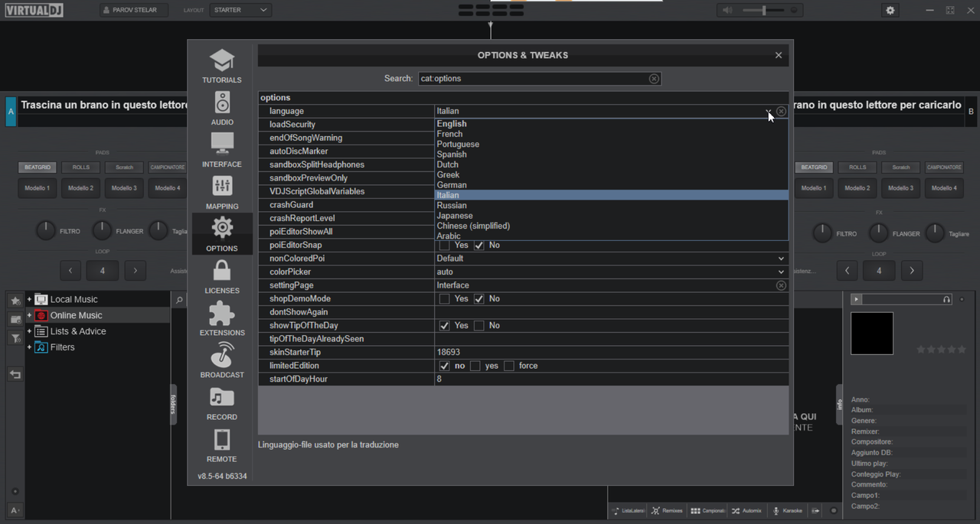This screenshot has height=524, width=980.
Task: Reset settingPage value with its X icon
Action: coord(781,285)
